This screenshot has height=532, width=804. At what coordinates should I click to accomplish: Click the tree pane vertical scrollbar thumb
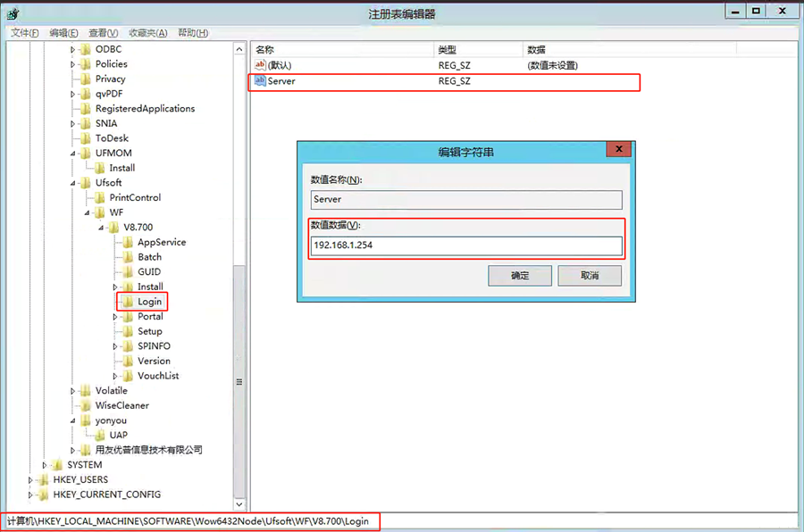(x=239, y=381)
